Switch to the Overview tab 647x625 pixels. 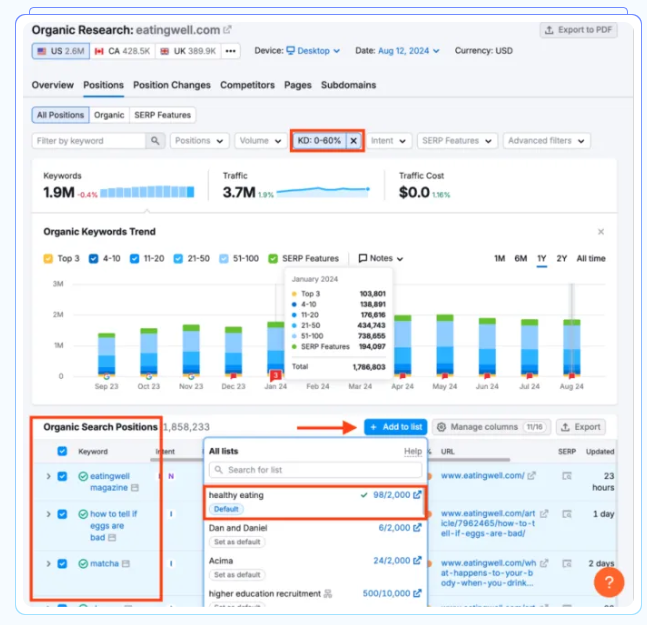tap(52, 85)
